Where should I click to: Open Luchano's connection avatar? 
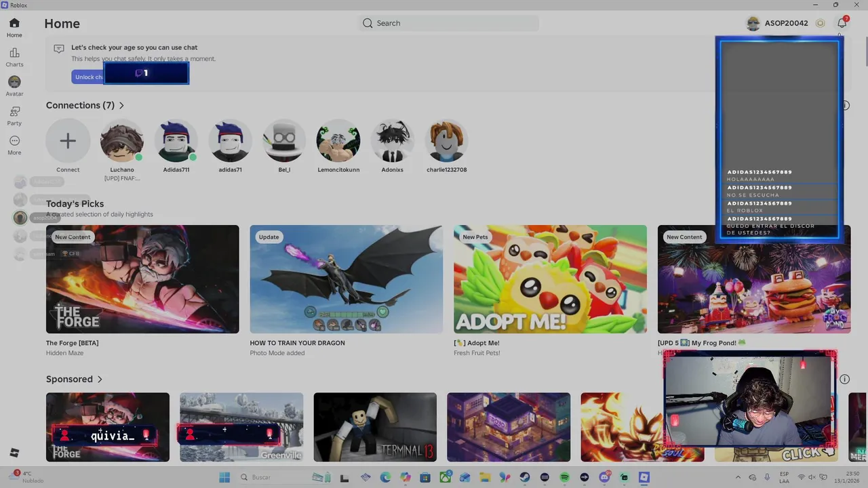(x=122, y=141)
